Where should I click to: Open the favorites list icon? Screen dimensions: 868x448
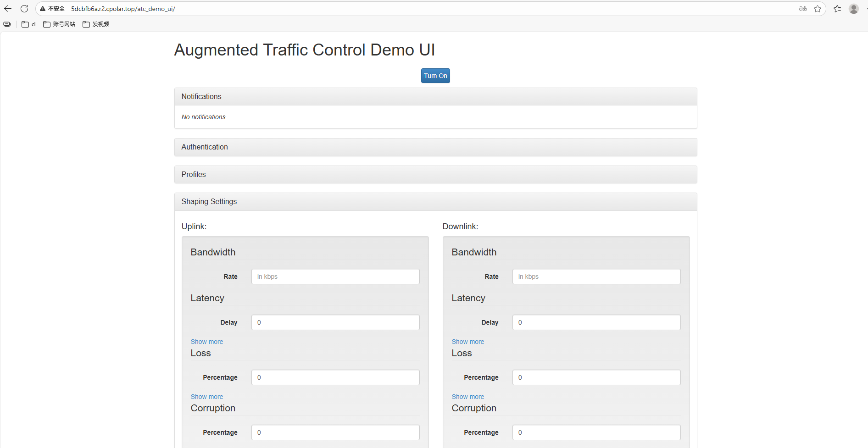pos(837,9)
